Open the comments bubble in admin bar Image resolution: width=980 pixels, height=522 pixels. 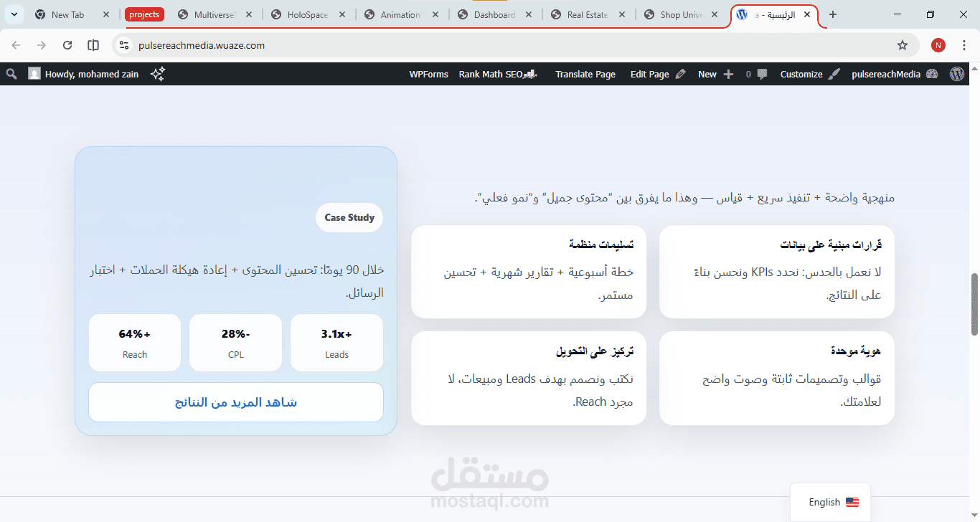tap(757, 74)
